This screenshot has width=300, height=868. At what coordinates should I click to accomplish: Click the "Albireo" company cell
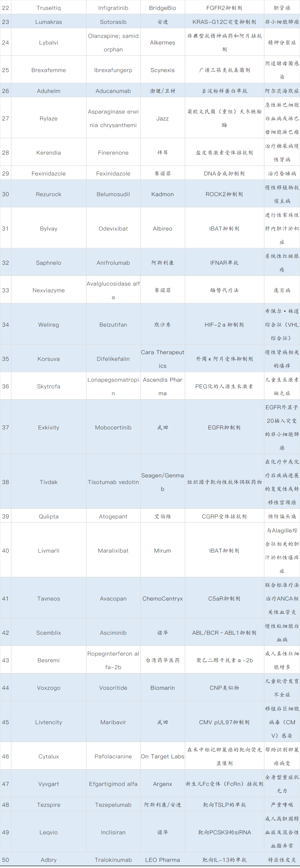point(162,228)
